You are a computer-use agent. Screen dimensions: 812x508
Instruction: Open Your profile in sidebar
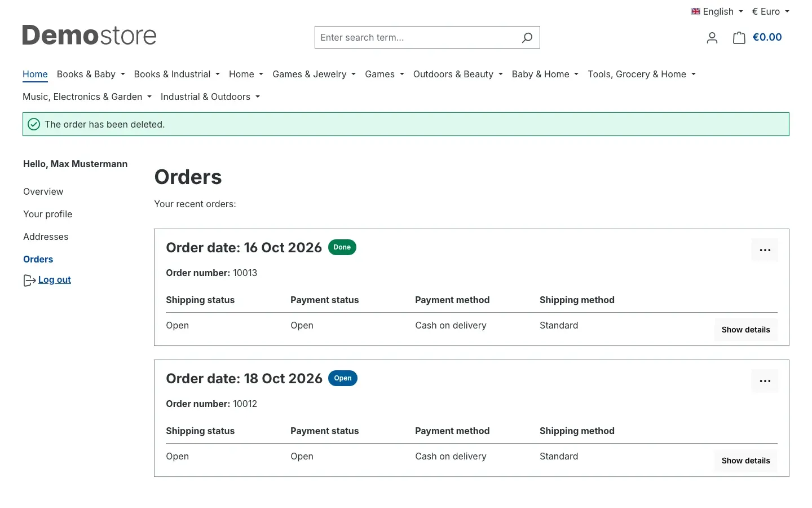click(x=48, y=214)
